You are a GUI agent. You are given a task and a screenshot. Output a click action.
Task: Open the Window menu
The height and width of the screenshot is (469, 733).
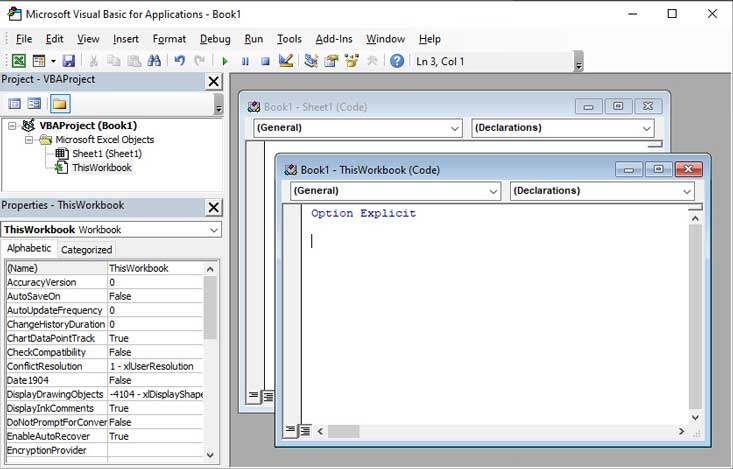(385, 39)
